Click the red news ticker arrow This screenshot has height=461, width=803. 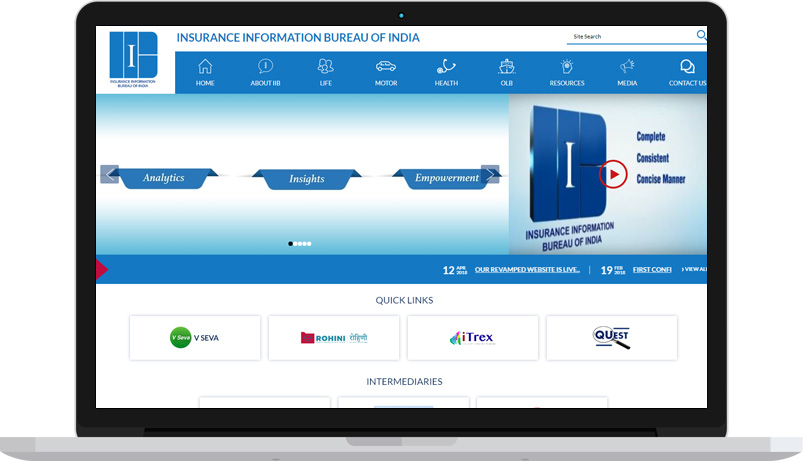(x=101, y=269)
